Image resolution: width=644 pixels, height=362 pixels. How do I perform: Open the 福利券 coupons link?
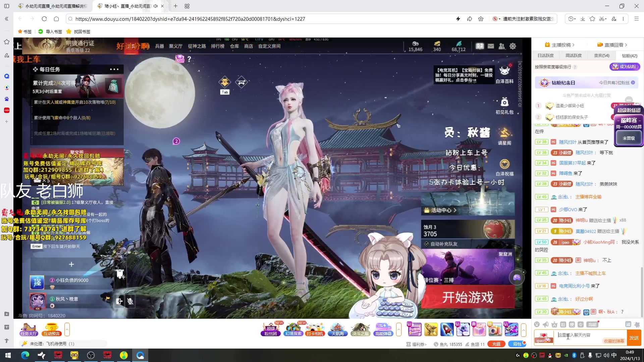coord(417,344)
